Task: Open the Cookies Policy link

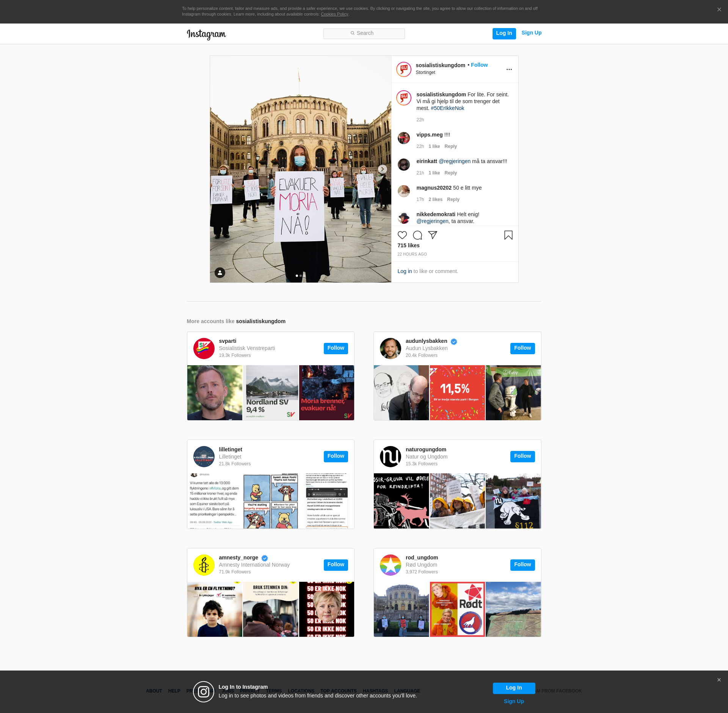Action: [x=334, y=14]
